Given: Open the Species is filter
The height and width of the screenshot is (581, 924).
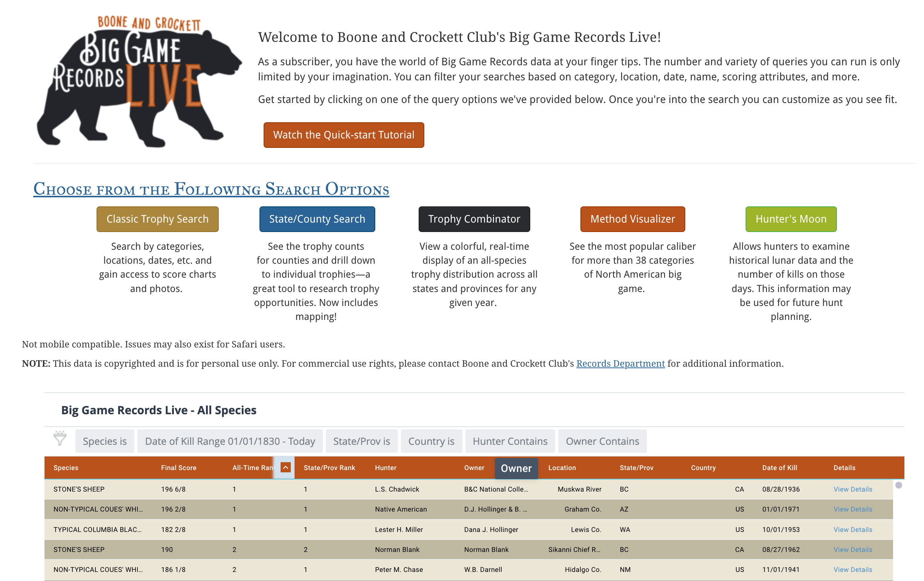Looking at the screenshot, I should pyautogui.click(x=104, y=441).
